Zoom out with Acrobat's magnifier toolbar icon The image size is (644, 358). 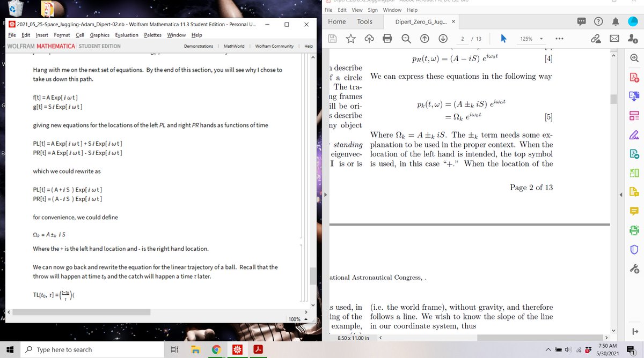[x=406, y=39]
